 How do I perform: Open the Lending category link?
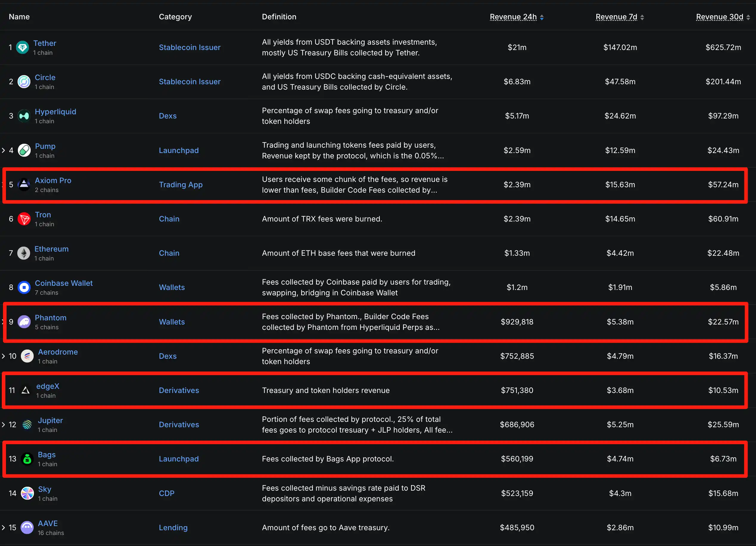click(x=173, y=528)
